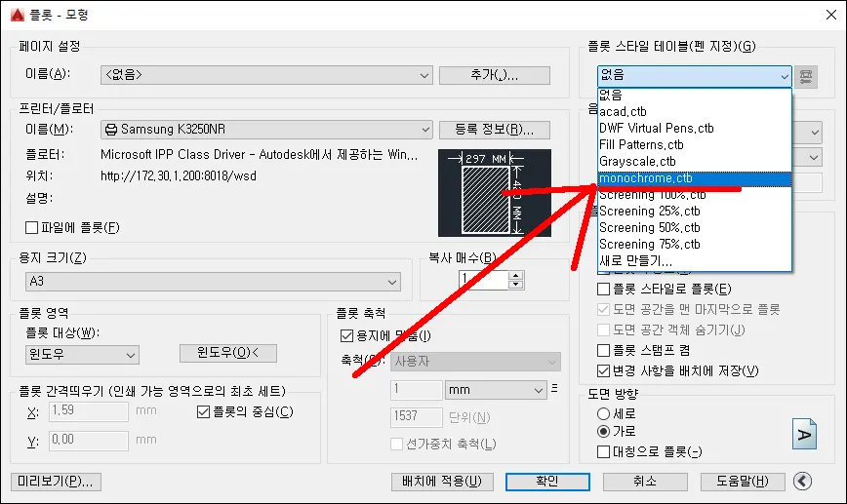Viewport: 847px width, 504px height.
Task: Click the copy count input field
Action: [483, 280]
